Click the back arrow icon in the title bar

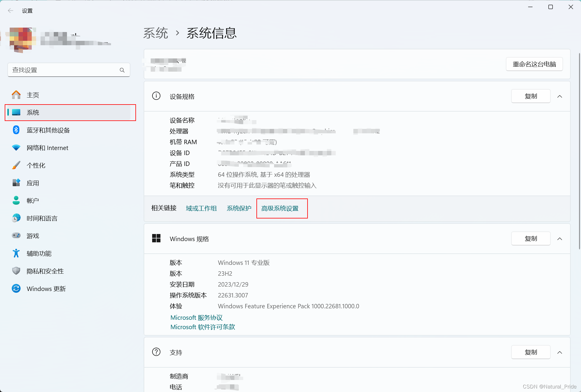pos(11,11)
